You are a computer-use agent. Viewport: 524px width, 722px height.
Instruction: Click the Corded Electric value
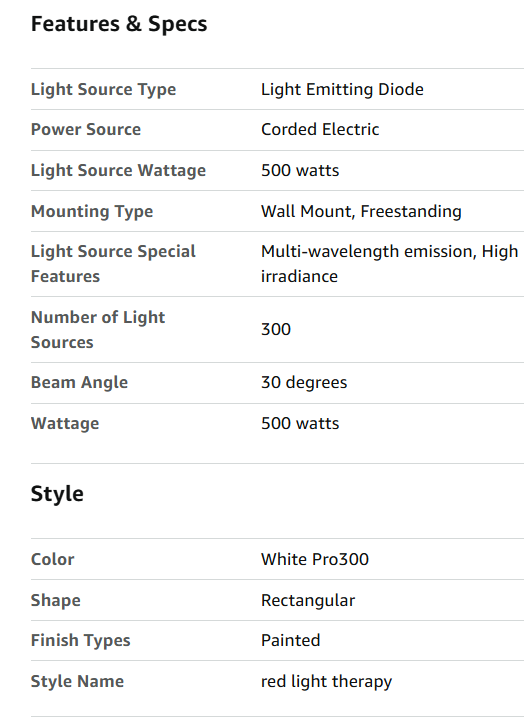pos(320,129)
